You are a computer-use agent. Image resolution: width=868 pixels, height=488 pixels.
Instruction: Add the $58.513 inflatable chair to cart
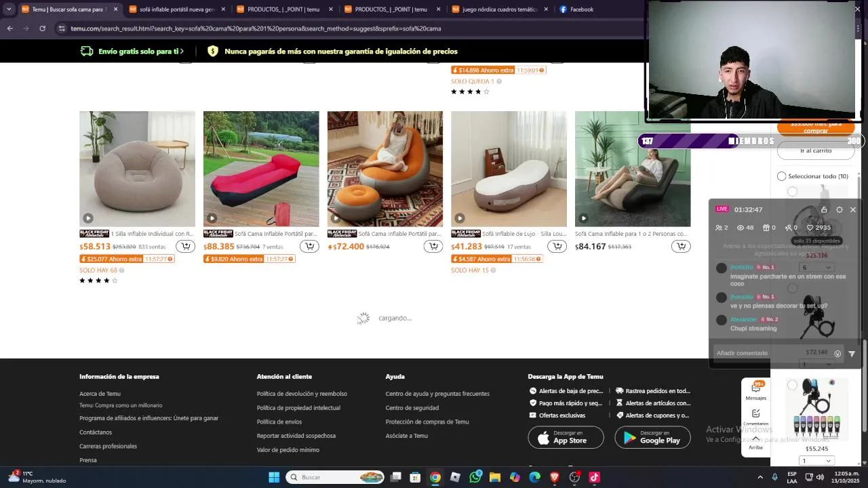point(185,246)
